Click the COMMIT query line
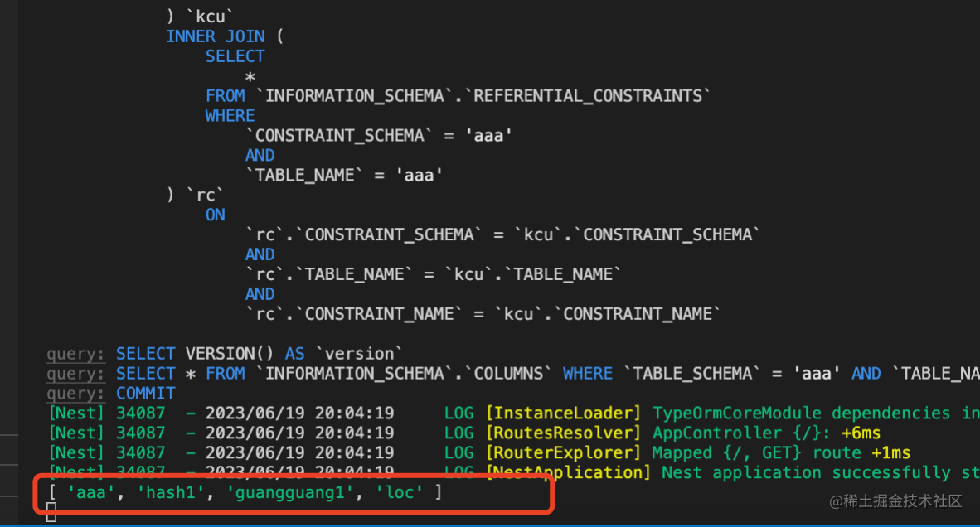The image size is (980, 527). [146, 393]
